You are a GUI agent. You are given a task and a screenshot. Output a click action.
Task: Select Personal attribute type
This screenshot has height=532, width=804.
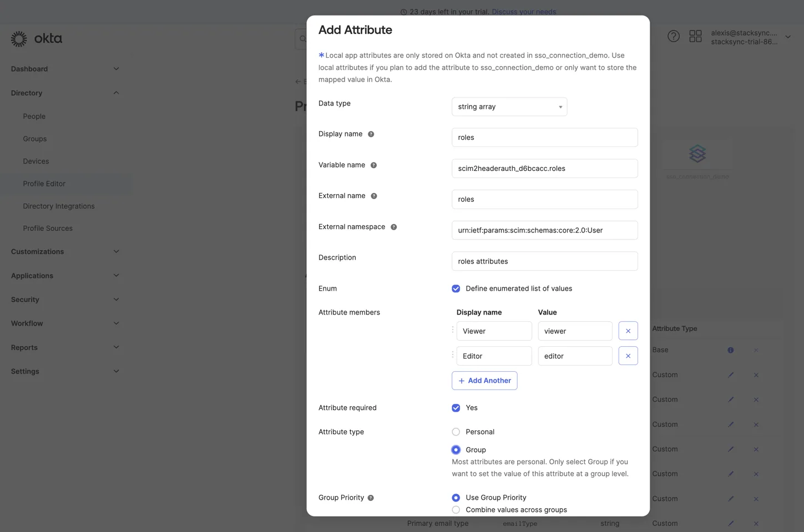456,432
